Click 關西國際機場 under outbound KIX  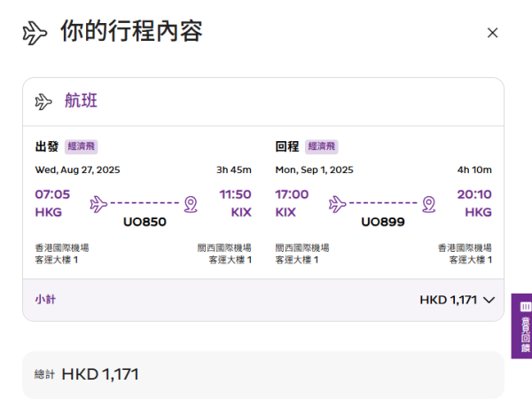pos(224,248)
